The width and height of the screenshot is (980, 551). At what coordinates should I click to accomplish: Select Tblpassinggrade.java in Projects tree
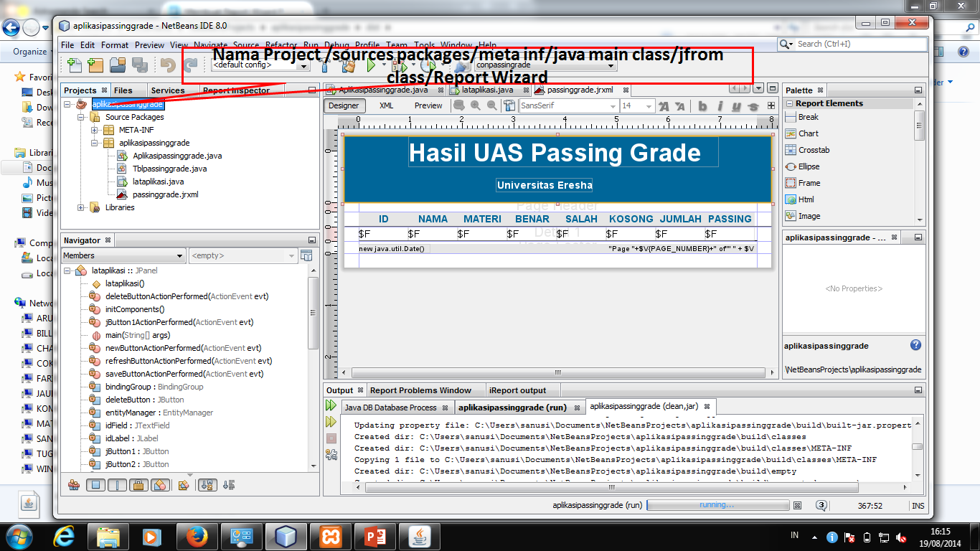tap(169, 169)
